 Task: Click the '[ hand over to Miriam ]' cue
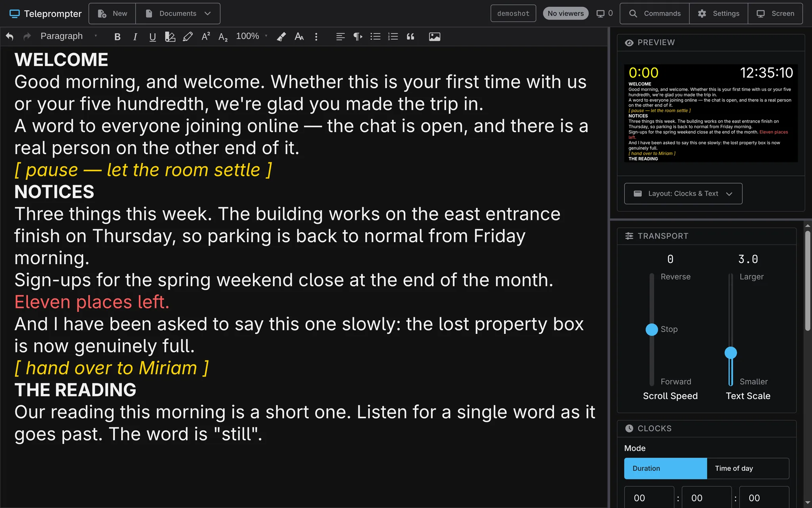[x=111, y=368]
